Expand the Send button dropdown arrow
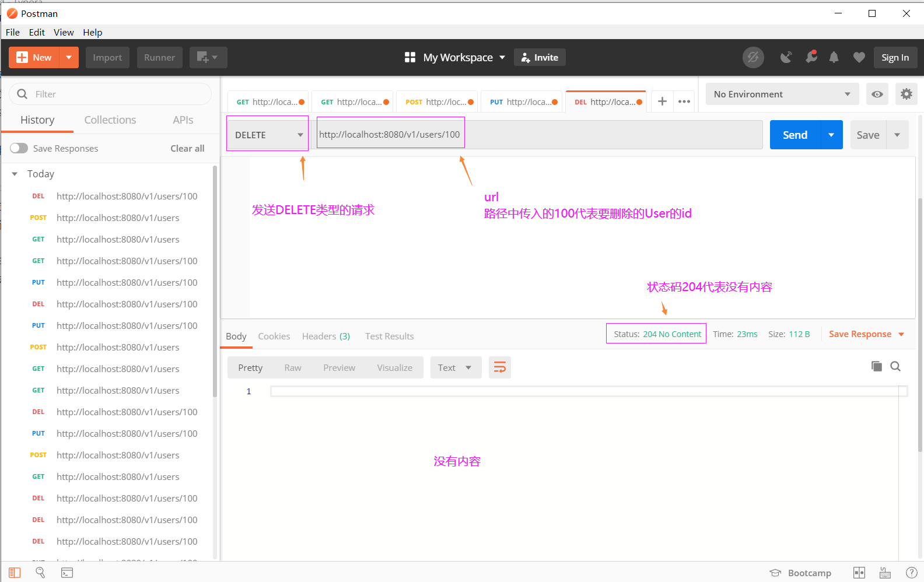Image resolution: width=924 pixels, height=582 pixels. point(831,135)
